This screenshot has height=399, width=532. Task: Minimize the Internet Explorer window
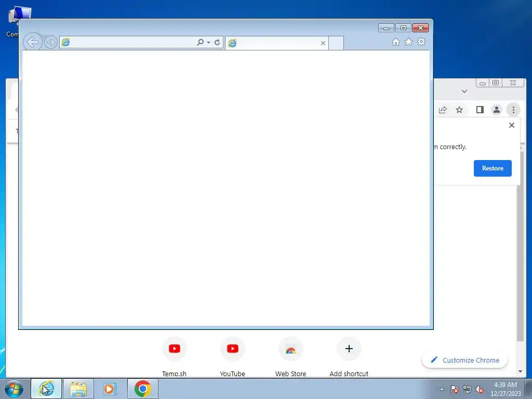point(386,28)
